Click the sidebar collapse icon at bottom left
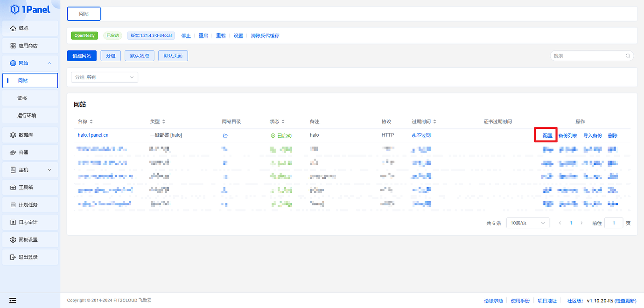This screenshot has width=644, height=308. [x=13, y=301]
